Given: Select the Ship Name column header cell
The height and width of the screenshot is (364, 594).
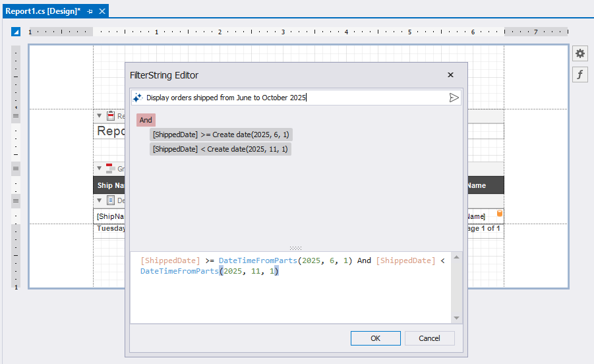Looking at the screenshot, I should (109, 185).
